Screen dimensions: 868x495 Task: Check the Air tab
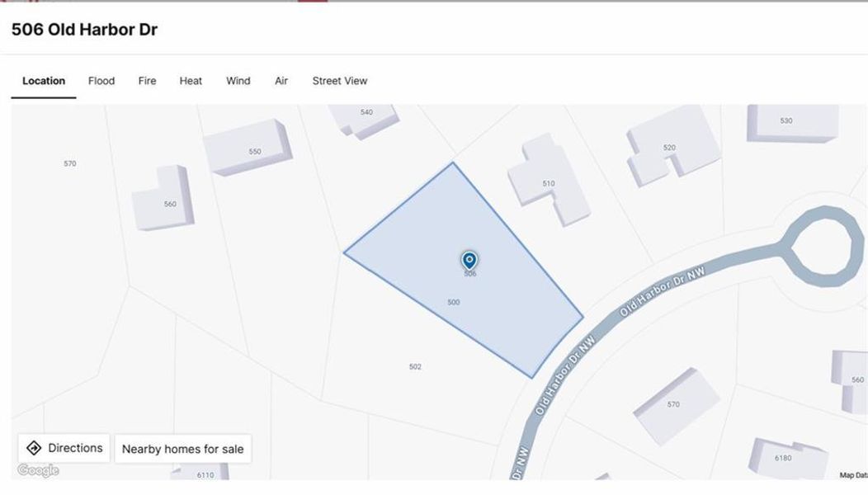point(281,80)
